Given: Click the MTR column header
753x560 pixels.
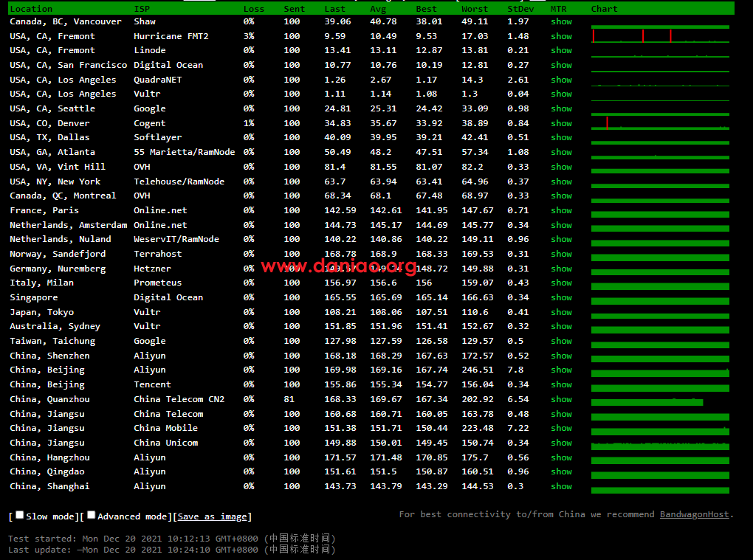Looking at the screenshot, I should coord(559,9).
